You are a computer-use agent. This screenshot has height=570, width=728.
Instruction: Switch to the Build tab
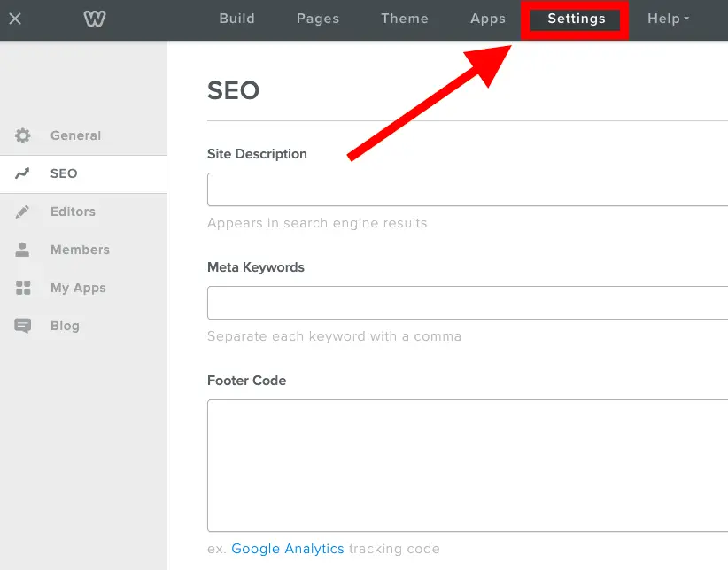point(236,19)
